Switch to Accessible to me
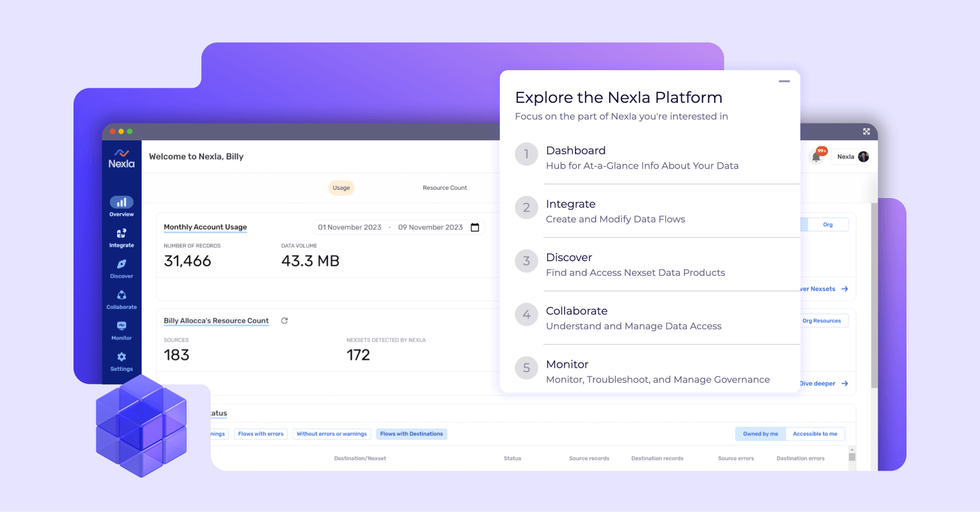980x512 pixels. [x=814, y=434]
